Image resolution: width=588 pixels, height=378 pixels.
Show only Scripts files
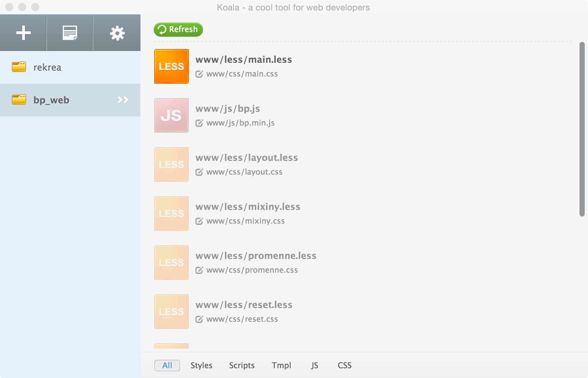(x=241, y=365)
